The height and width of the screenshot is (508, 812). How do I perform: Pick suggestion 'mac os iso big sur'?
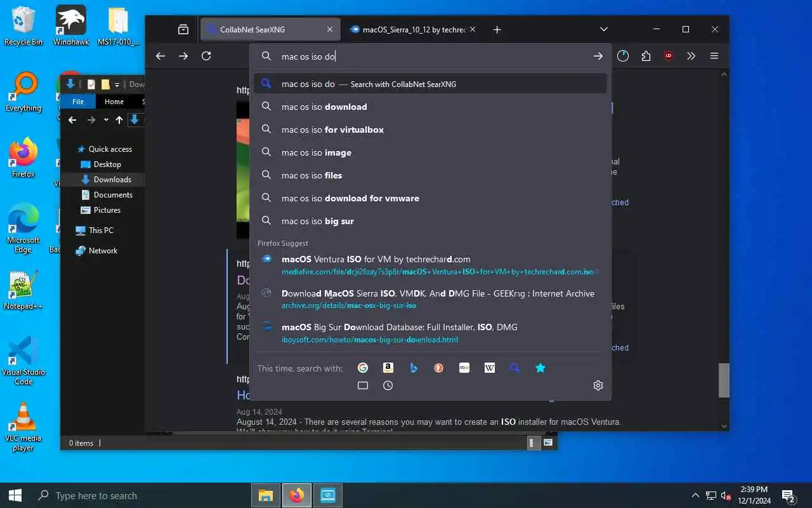pyautogui.click(x=430, y=221)
